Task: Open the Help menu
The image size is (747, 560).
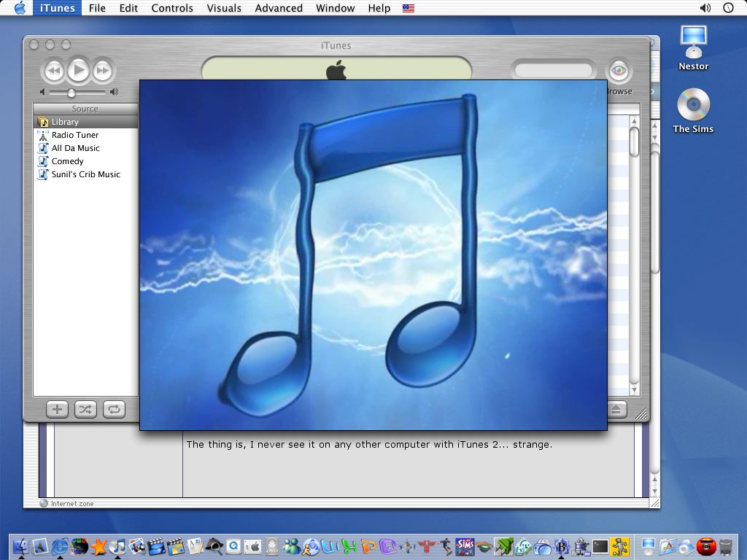Action: 379,8
